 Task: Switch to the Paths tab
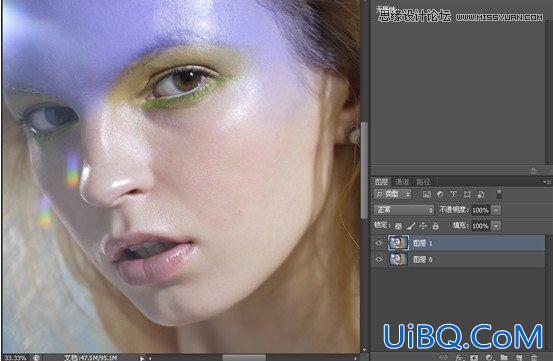[x=423, y=182]
